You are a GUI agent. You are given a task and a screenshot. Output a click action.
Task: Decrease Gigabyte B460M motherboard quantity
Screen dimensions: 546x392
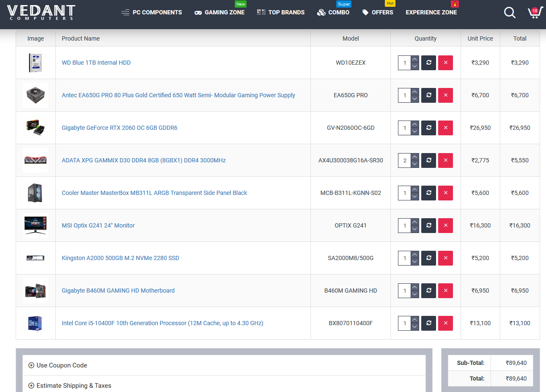click(415, 294)
